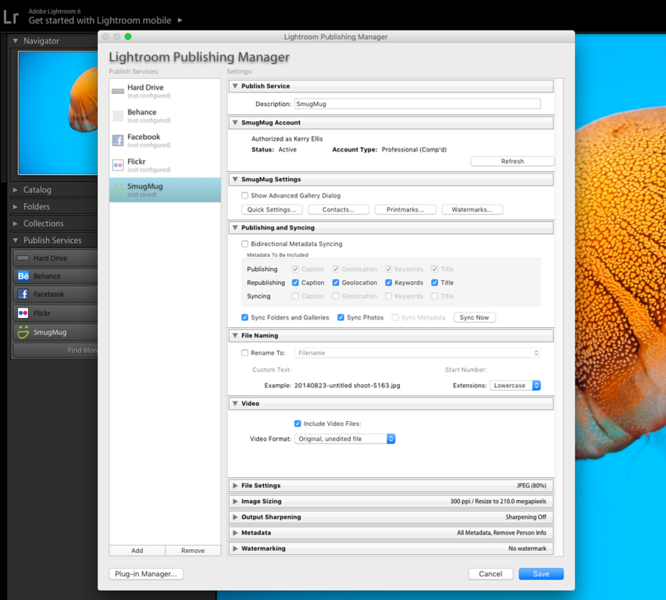Select Facebook icon in Publish Services list
This screenshot has height=600, width=666.
coord(118,140)
